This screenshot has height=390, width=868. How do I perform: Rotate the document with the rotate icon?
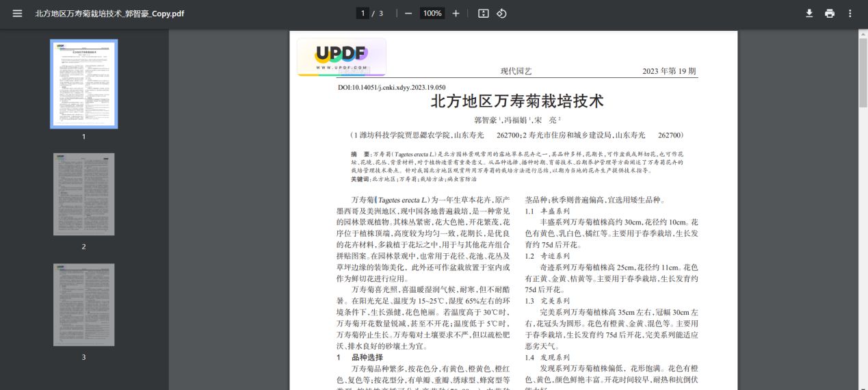point(501,14)
